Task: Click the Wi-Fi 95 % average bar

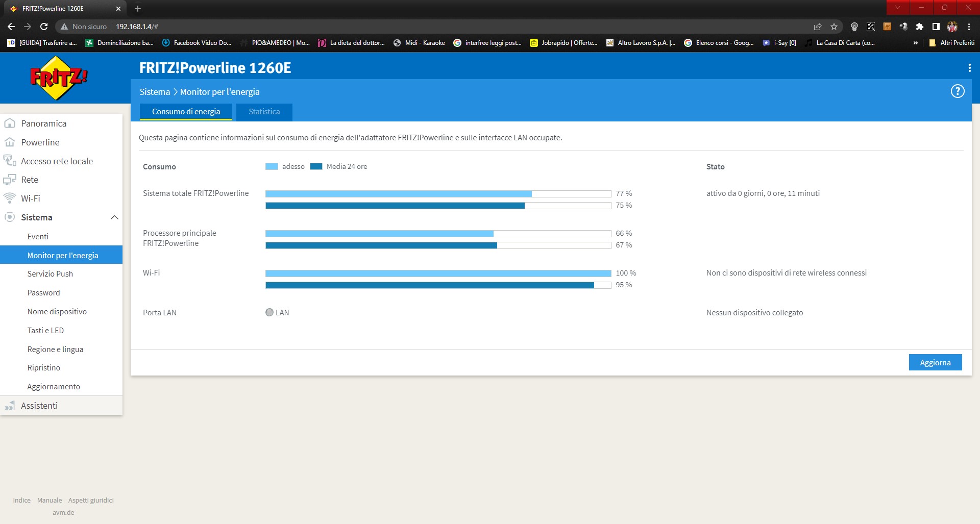Action: 438,285
